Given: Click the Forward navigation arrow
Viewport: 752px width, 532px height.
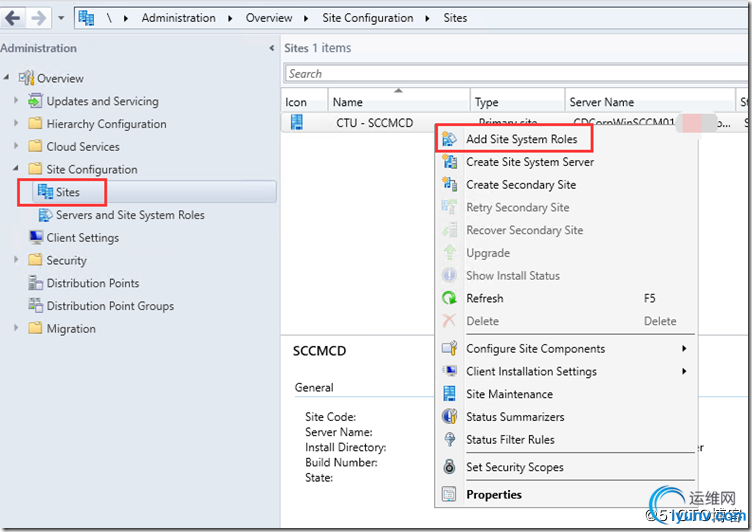Looking at the screenshot, I should [38, 18].
